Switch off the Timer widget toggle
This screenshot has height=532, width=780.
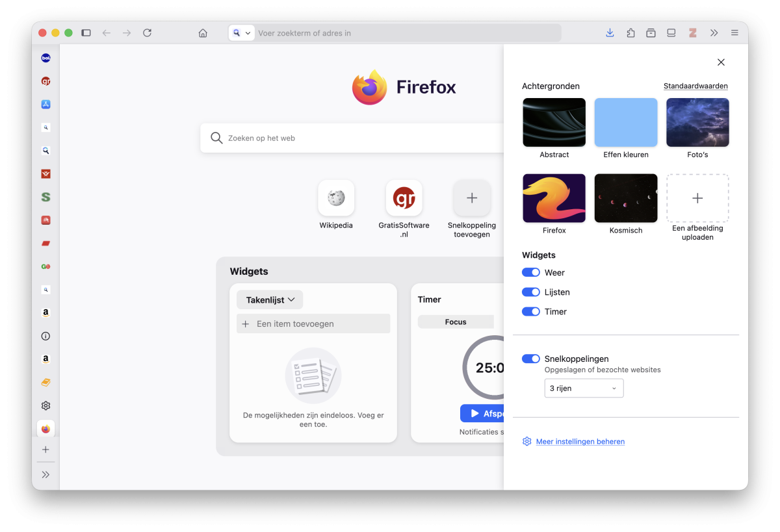pos(531,312)
